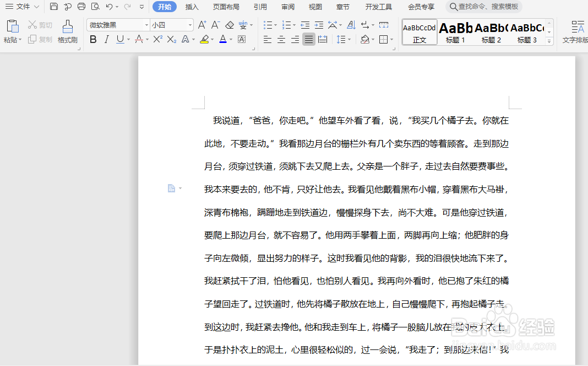This screenshot has height=366, width=588.
Task: Expand the quick access toolbar customize arrow
Action: pyautogui.click(x=141, y=7)
